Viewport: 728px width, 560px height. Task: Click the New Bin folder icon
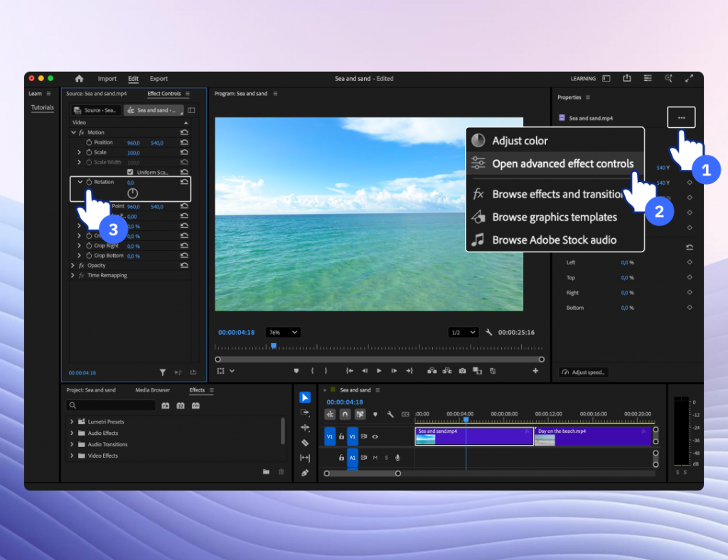click(266, 472)
